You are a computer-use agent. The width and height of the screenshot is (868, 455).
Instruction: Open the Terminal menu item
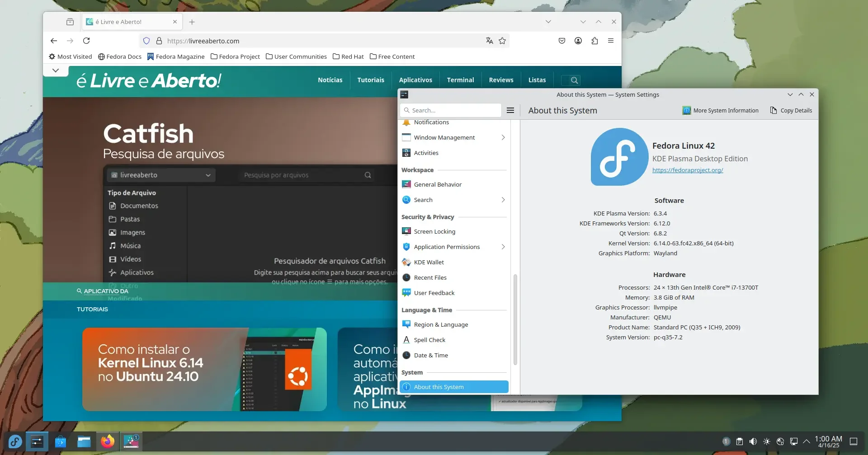[x=460, y=80]
